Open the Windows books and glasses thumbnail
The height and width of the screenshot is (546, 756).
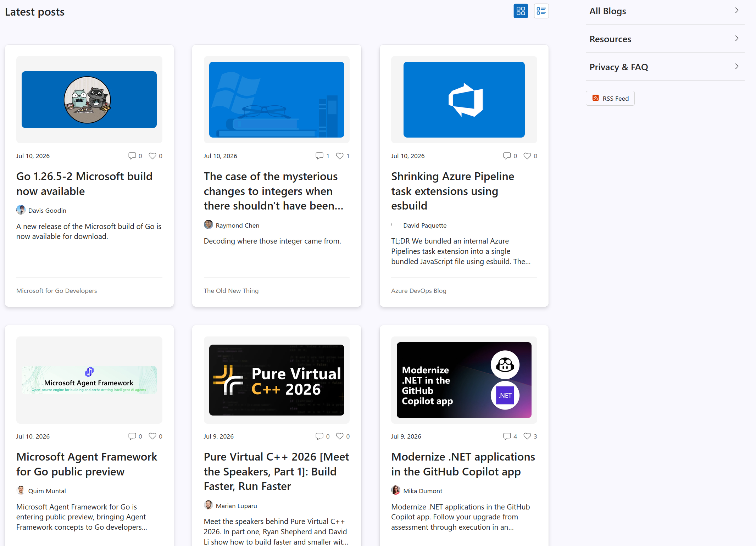[x=277, y=100]
